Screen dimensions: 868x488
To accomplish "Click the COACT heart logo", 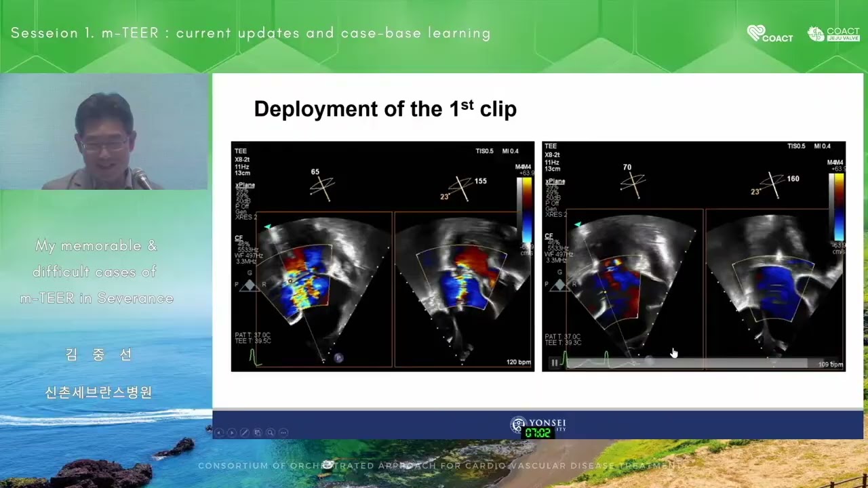I will [770, 34].
